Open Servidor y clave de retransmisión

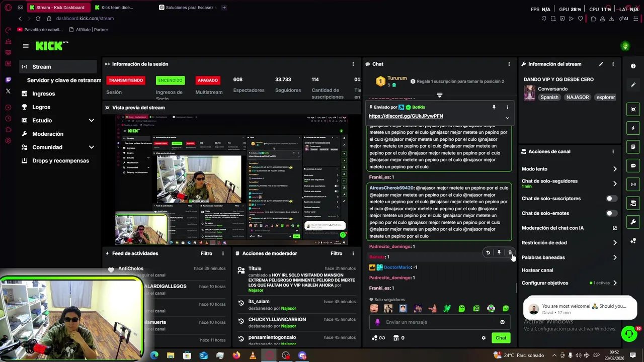click(64, 80)
